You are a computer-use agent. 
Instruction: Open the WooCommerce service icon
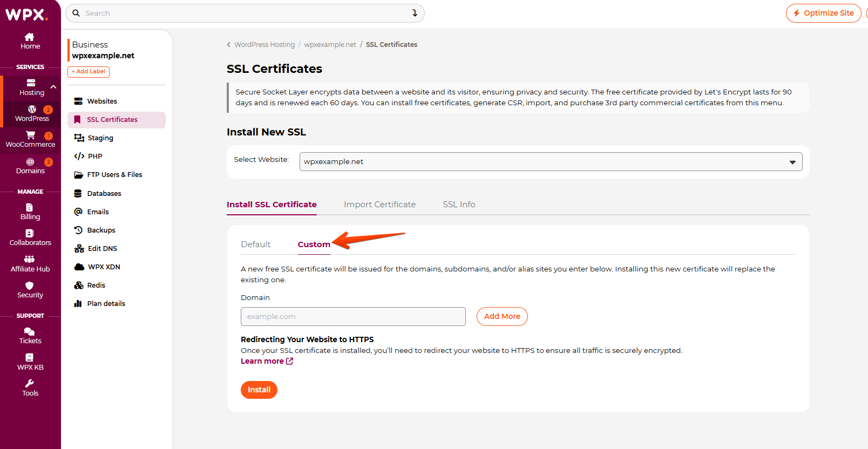pos(30,139)
